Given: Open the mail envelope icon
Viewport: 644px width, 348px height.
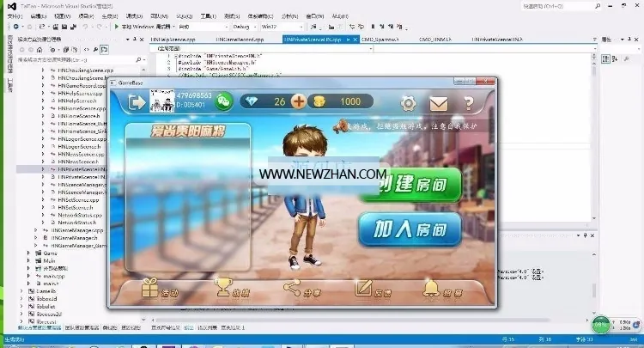Looking at the screenshot, I should [438, 103].
